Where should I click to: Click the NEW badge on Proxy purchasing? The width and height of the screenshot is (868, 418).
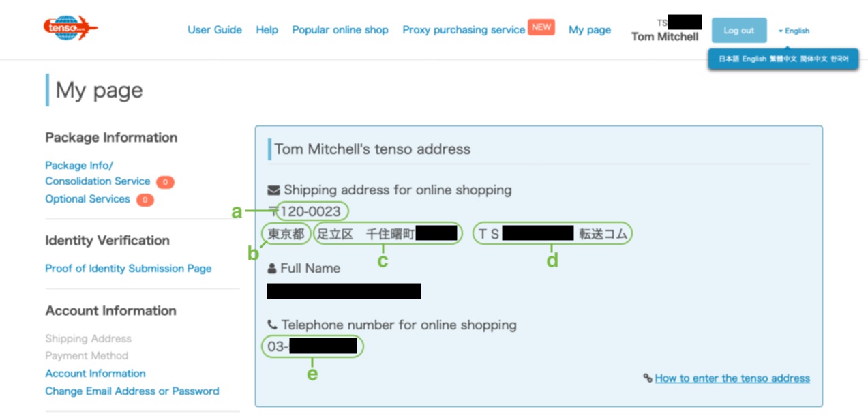[541, 27]
